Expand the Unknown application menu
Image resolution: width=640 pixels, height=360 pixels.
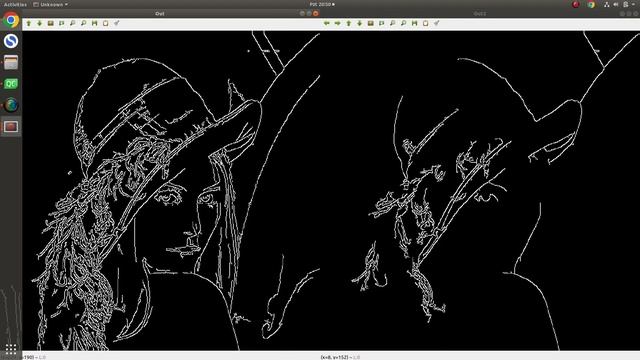51,4
